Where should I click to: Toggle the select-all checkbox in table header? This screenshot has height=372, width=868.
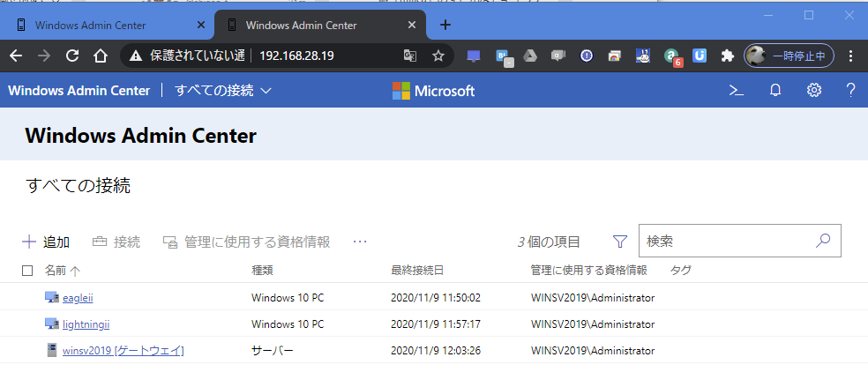27,271
